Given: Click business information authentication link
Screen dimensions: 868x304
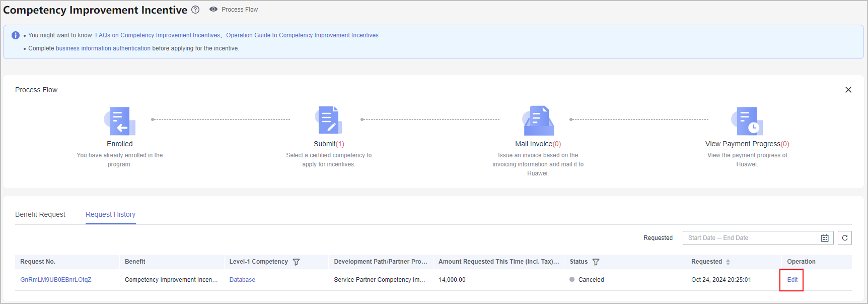Looking at the screenshot, I should 103,48.
